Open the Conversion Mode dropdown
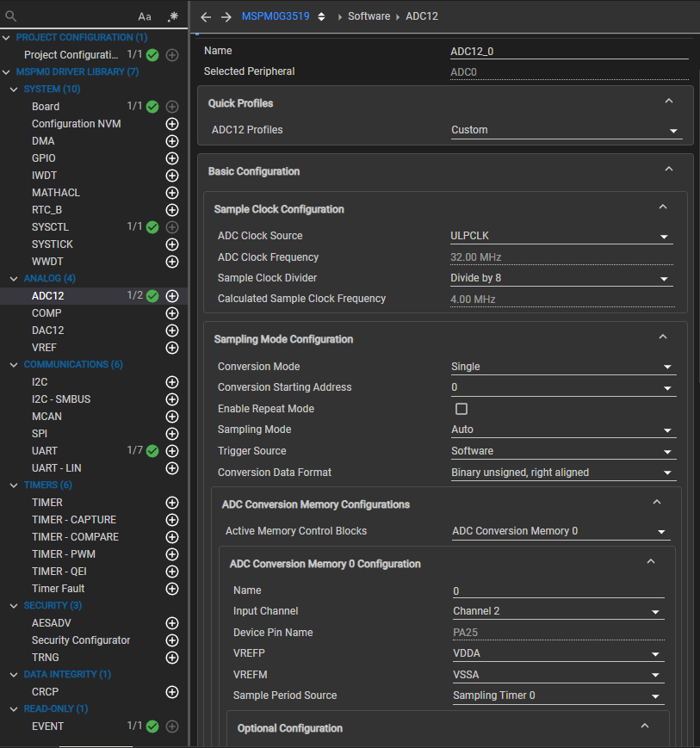Viewport: 700px width, 748px height. pyautogui.click(x=564, y=367)
